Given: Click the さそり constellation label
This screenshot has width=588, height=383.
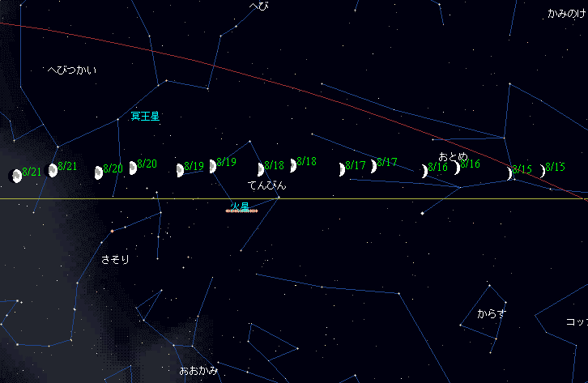Looking at the screenshot, I should [115, 260].
